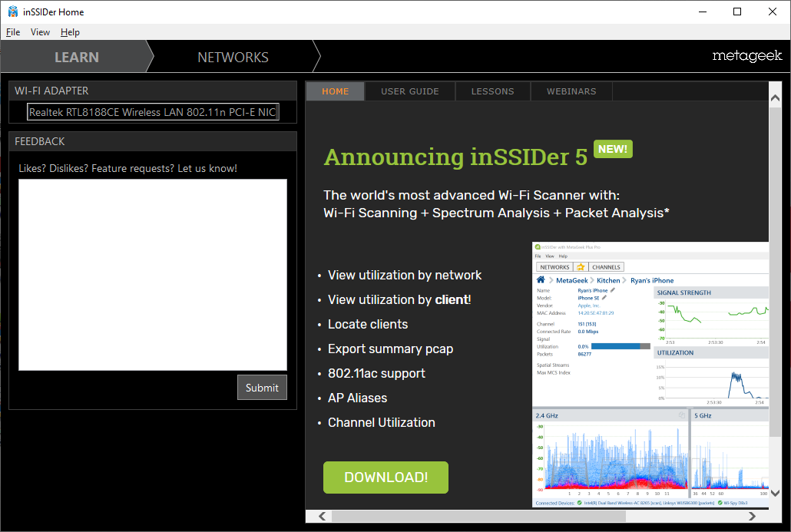Open the WEBINARS tab
Image resolution: width=791 pixels, height=532 pixels.
point(571,91)
